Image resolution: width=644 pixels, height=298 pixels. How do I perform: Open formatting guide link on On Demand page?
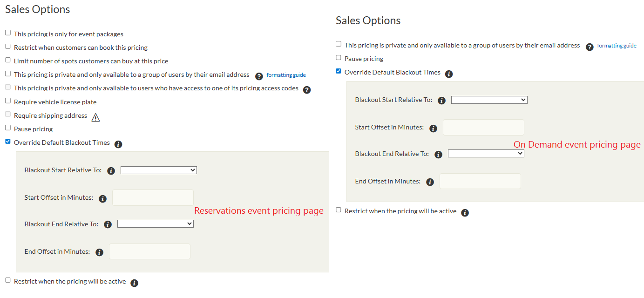click(617, 46)
